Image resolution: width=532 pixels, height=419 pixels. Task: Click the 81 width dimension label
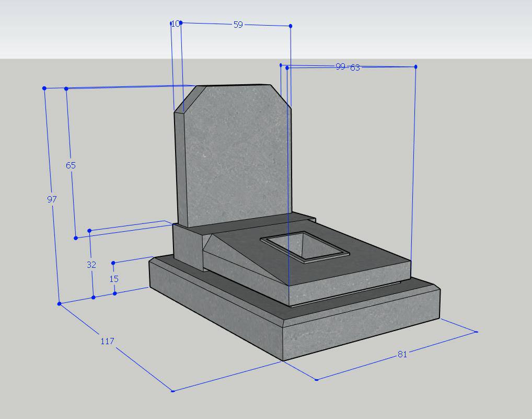click(x=402, y=354)
